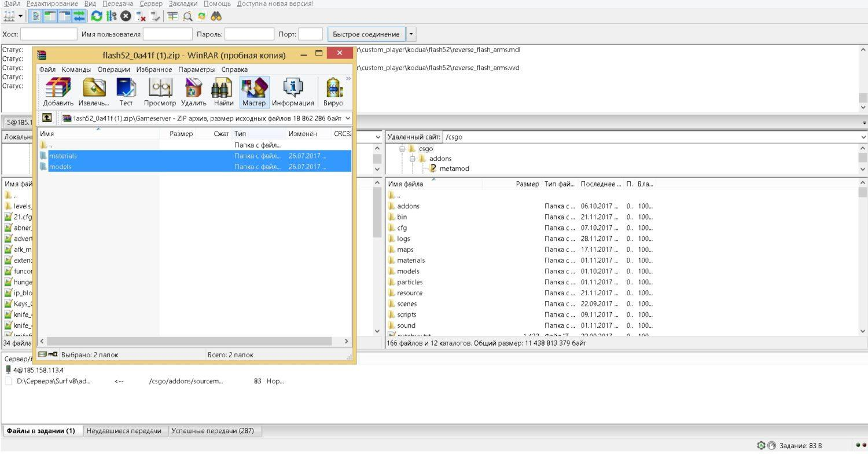
Task: Click WinRAR Просмотр toolbar icon
Action: coord(160,91)
